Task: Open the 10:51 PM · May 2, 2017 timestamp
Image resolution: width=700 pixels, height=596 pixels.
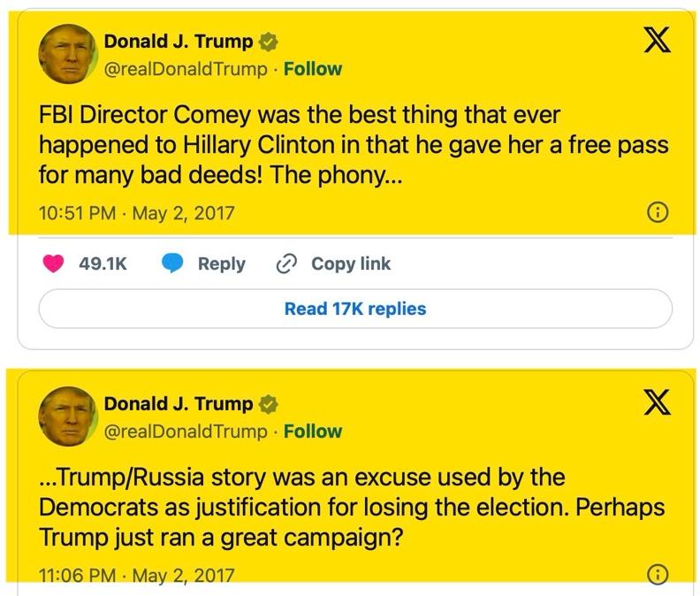Action: 137,213
